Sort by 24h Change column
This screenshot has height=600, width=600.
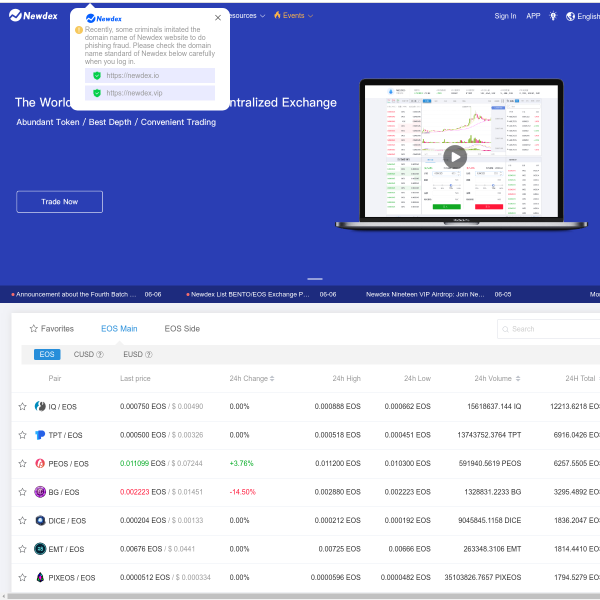(252, 379)
